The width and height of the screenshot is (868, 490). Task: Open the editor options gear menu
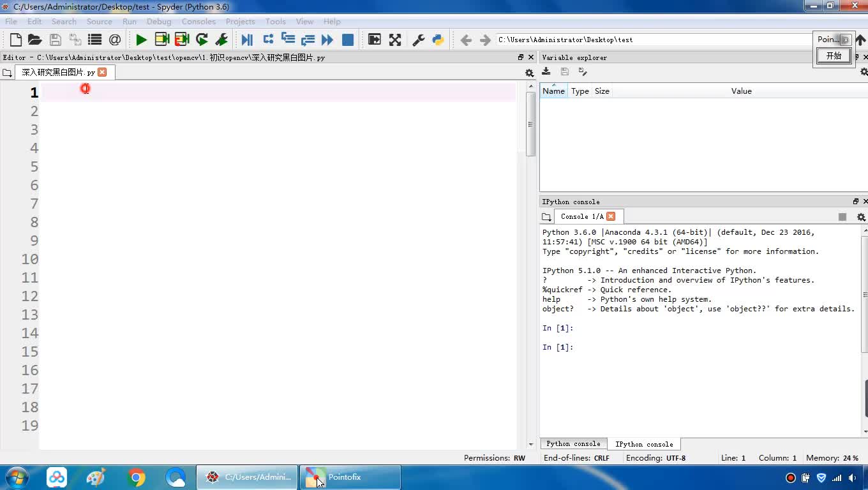click(529, 73)
